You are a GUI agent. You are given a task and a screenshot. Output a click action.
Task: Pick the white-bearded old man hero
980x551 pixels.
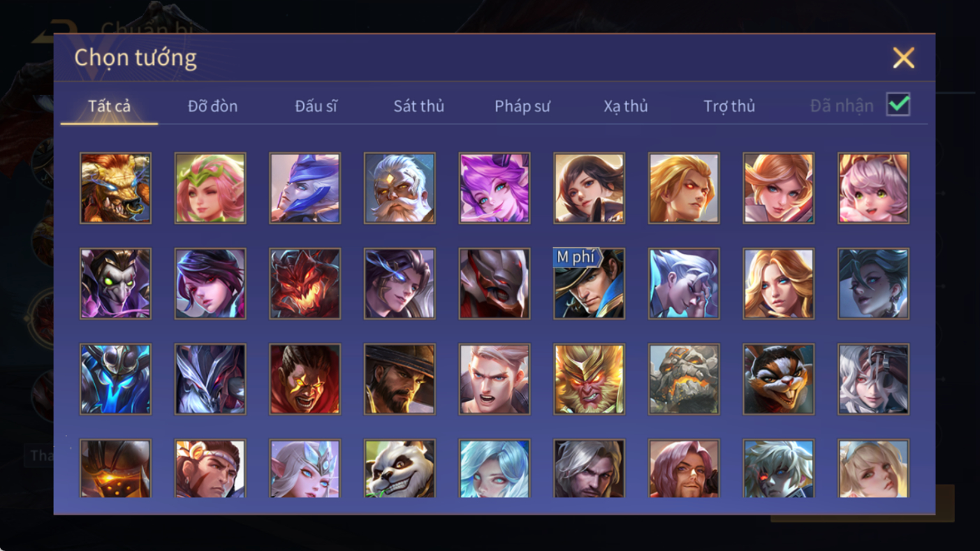[x=400, y=189]
